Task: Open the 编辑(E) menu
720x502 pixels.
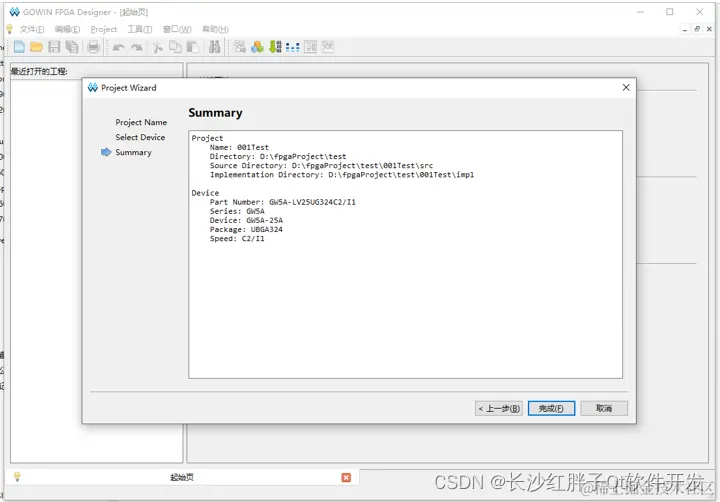Action: 67,29
